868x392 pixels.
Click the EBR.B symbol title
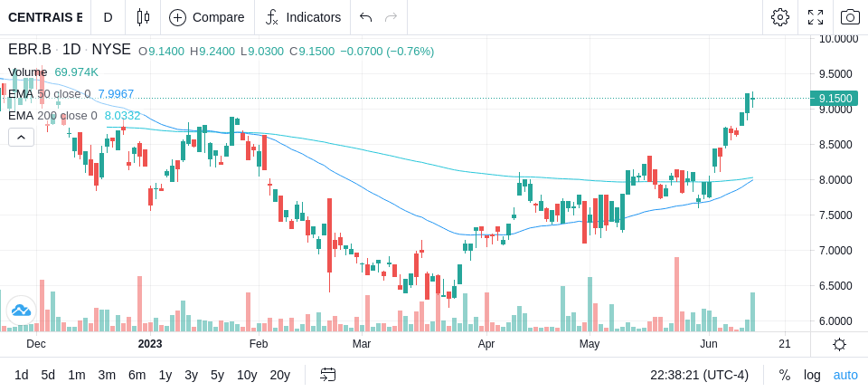click(29, 50)
